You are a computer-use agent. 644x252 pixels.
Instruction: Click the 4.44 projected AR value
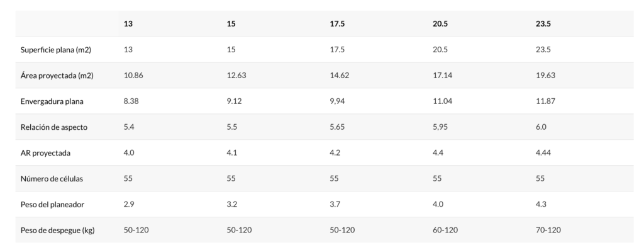[543, 152]
